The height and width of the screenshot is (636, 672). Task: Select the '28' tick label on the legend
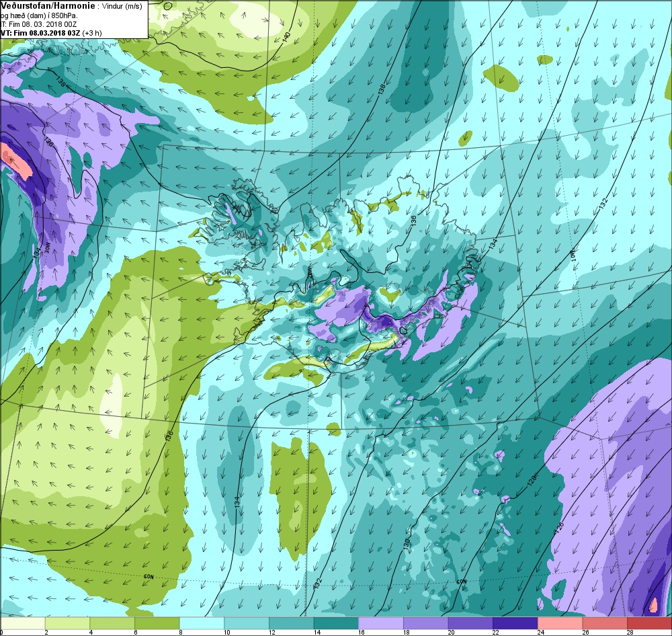pyautogui.click(x=630, y=632)
